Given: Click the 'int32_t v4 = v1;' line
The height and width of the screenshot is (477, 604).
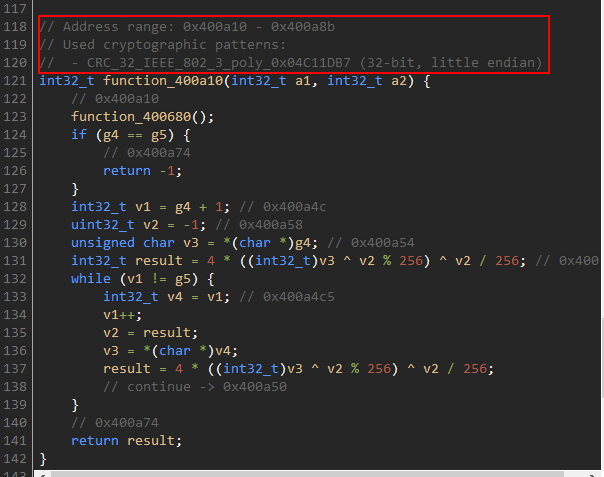Looking at the screenshot, I should (x=166, y=297).
